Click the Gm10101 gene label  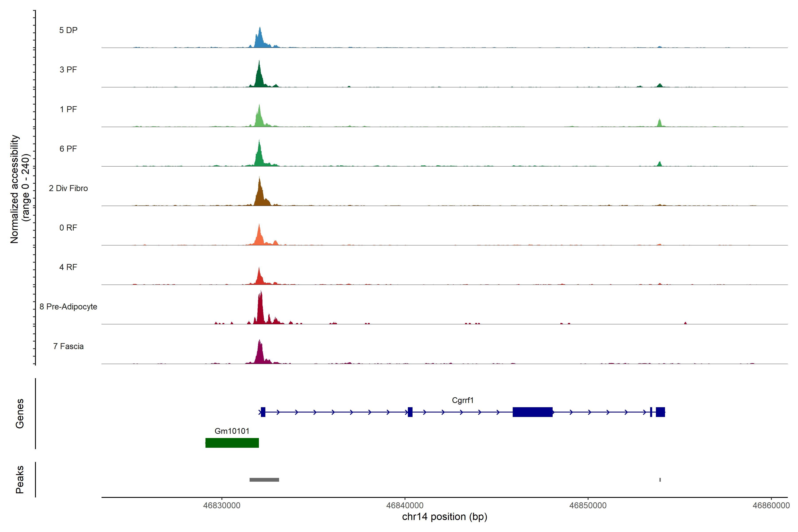pyautogui.click(x=232, y=431)
